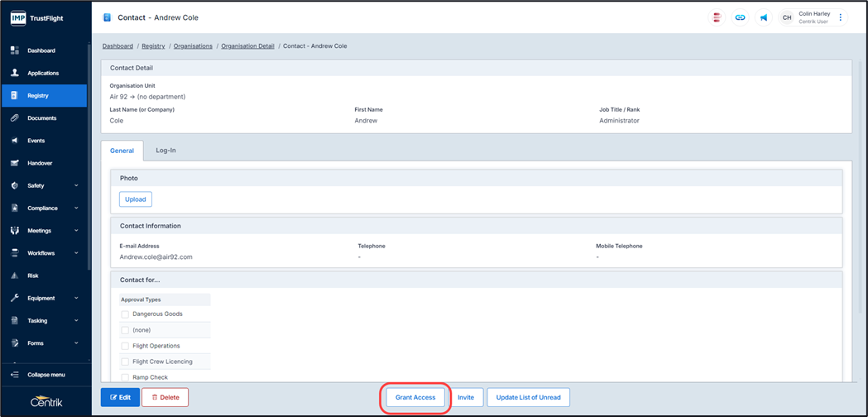Image resolution: width=868 pixels, height=417 pixels.
Task: Enable the Flight Crew Licencing checkbox
Action: click(x=125, y=362)
